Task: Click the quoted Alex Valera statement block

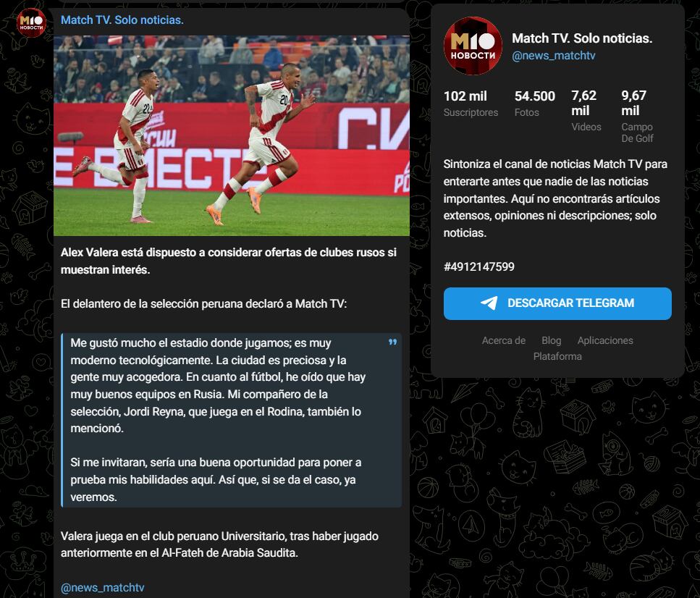Action: point(231,420)
